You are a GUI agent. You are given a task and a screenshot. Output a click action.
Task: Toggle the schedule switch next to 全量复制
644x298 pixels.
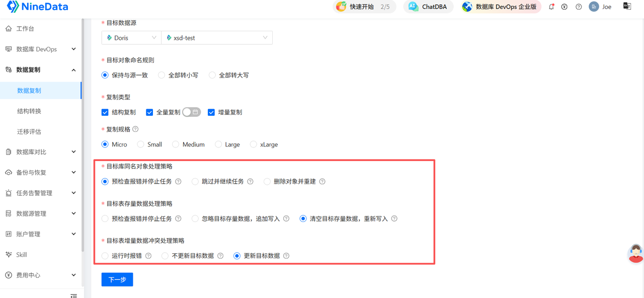(x=191, y=112)
